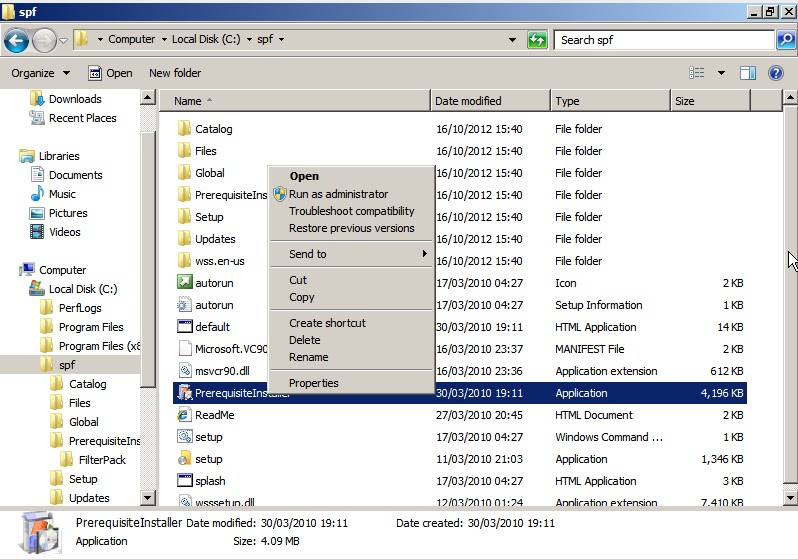This screenshot has width=798, height=560.
Task: Click the Open toolbar button
Action: point(110,73)
